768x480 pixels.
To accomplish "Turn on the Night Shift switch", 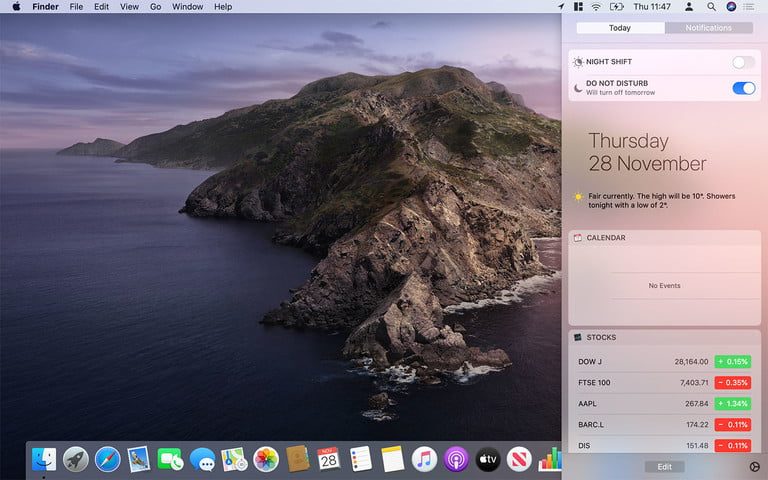I will pyautogui.click(x=743, y=62).
